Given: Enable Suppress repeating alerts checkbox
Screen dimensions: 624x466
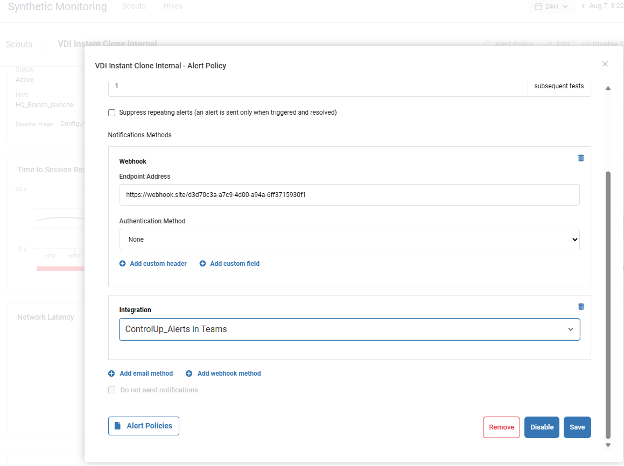Looking at the screenshot, I should (111, 113).
